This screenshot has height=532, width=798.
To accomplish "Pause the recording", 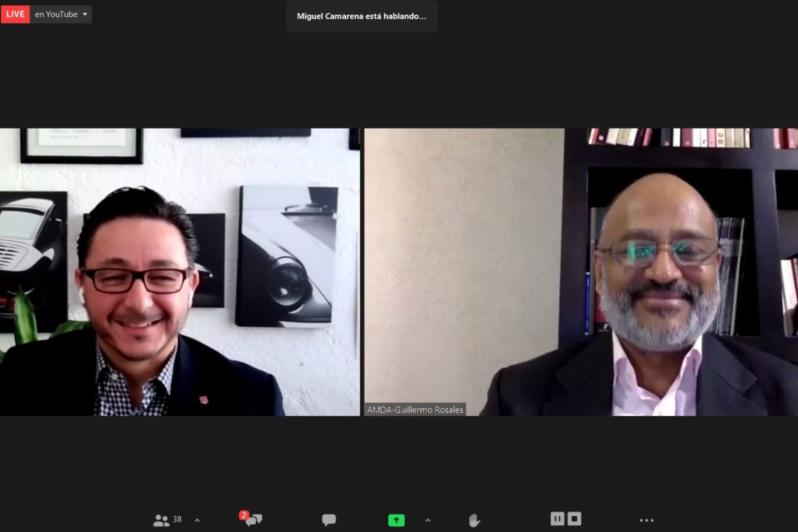I will click(x=557, y=519).
